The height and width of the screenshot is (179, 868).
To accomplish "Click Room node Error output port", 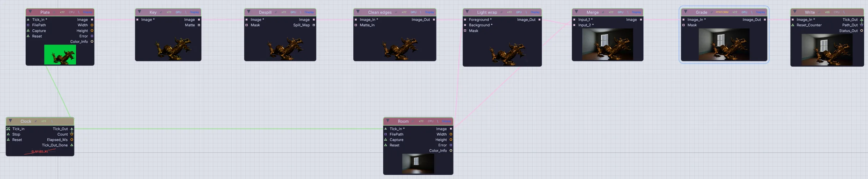I will tap(451, 145).
